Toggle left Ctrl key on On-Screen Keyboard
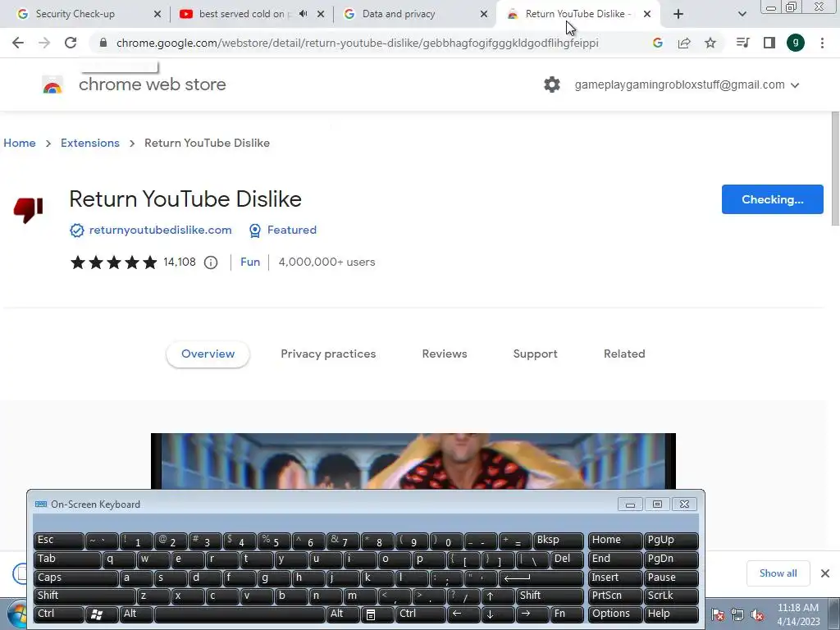This screenshot has height=630, width=840. (x=58, y=614)
